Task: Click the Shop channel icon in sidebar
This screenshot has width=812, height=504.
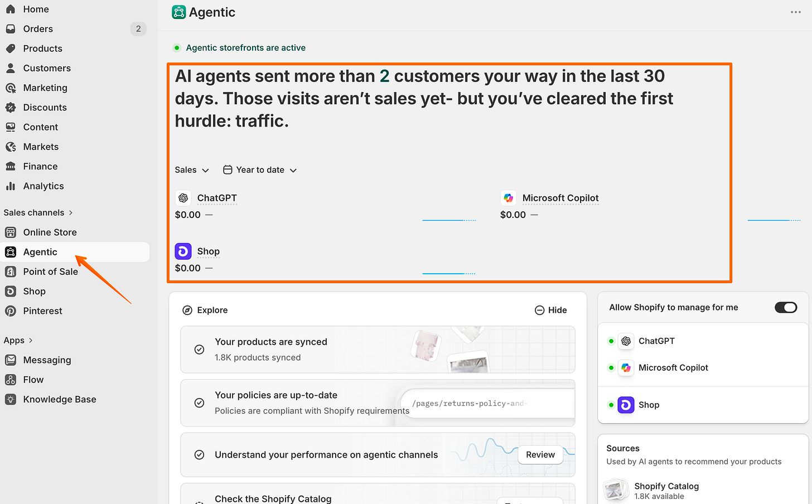Action: pyautogui.click(x=11, y=291)
